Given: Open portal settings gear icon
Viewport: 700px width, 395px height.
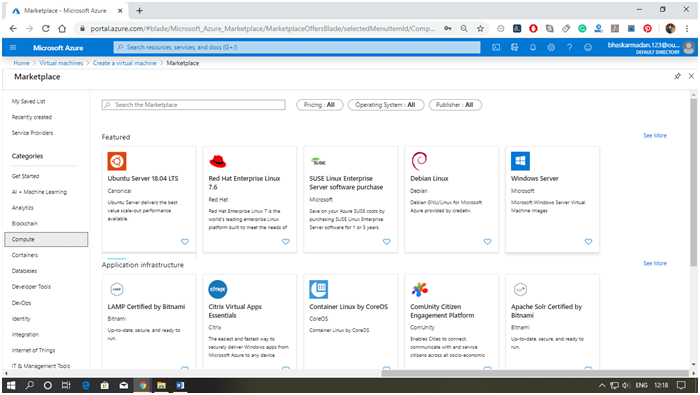Looking at the screenshot, I should [551, 47].
